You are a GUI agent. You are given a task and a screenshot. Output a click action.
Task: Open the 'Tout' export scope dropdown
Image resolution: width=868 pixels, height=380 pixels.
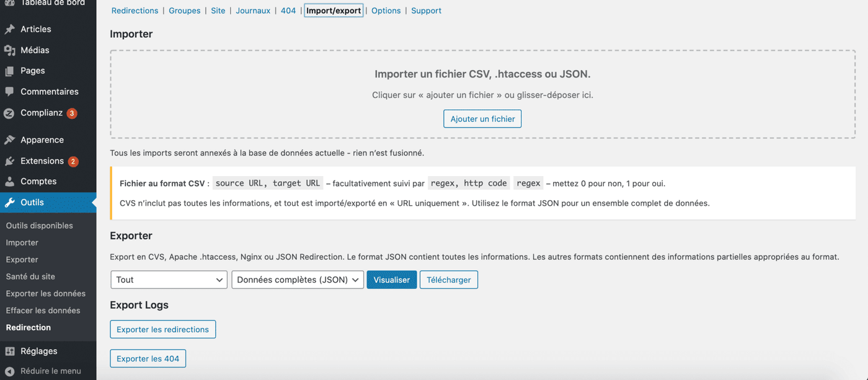[169, 280]
